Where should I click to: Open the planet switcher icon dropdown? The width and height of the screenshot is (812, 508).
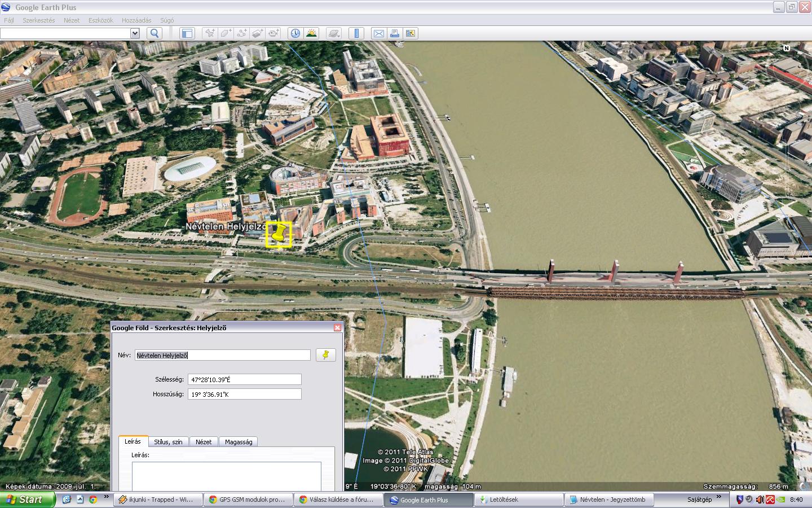point(334,33)
